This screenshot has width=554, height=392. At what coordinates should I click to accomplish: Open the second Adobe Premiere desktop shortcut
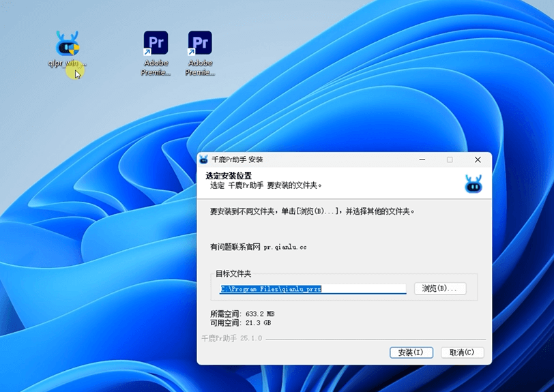200,53
